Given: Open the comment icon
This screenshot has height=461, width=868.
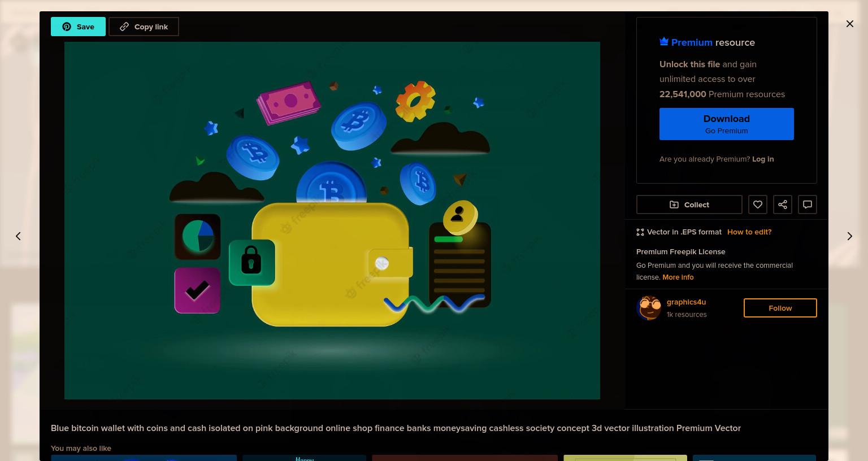Looking at the screenshot, I should tap(807, 205).
